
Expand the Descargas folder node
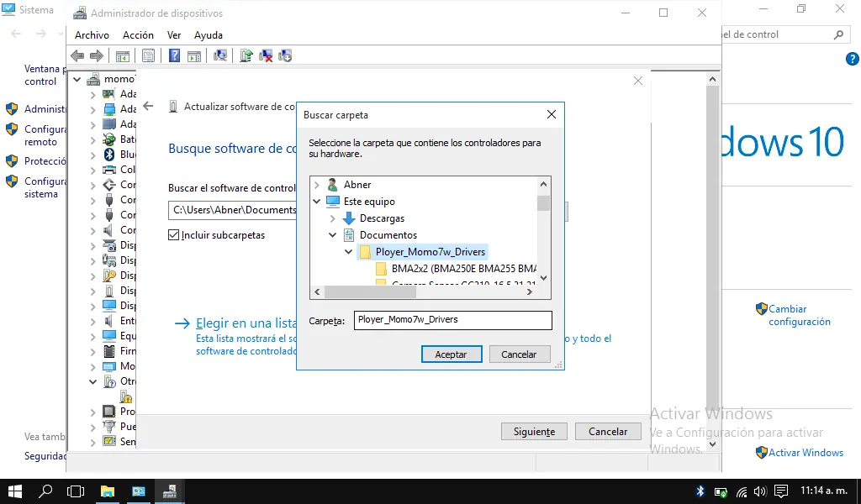pyautogui.click(x=332, y=218)
